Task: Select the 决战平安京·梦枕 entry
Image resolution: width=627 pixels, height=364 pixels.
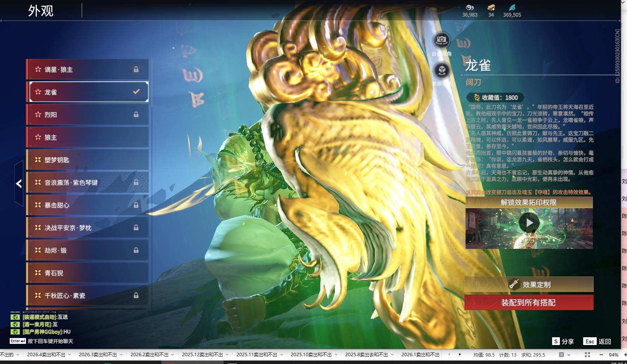Action: (88, 228)
